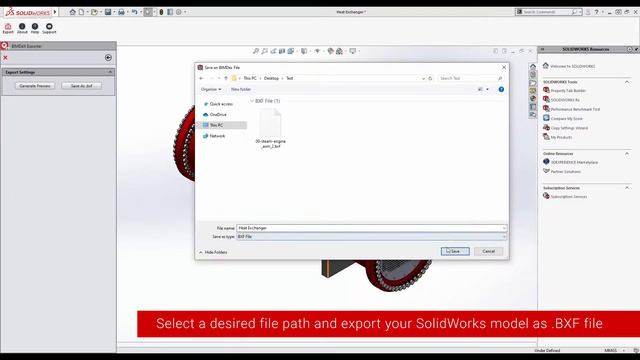This screenshot has width=640, height=360.
Task: Click Desktop in the breadcrumb path
Action: (x=271, y=78)
